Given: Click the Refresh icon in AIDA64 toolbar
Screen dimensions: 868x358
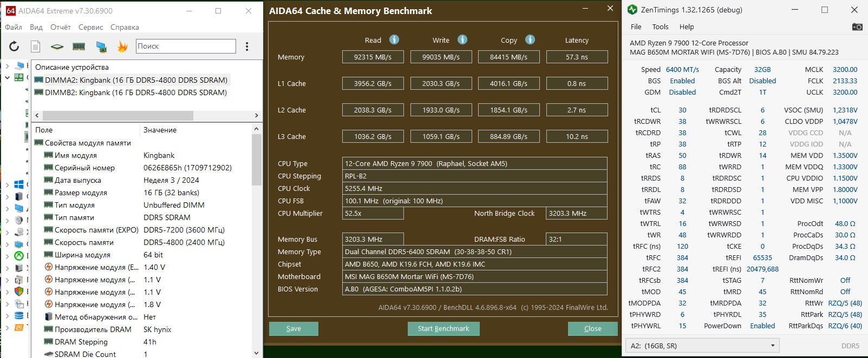Looking at the screenshot, I should (14, 47).
